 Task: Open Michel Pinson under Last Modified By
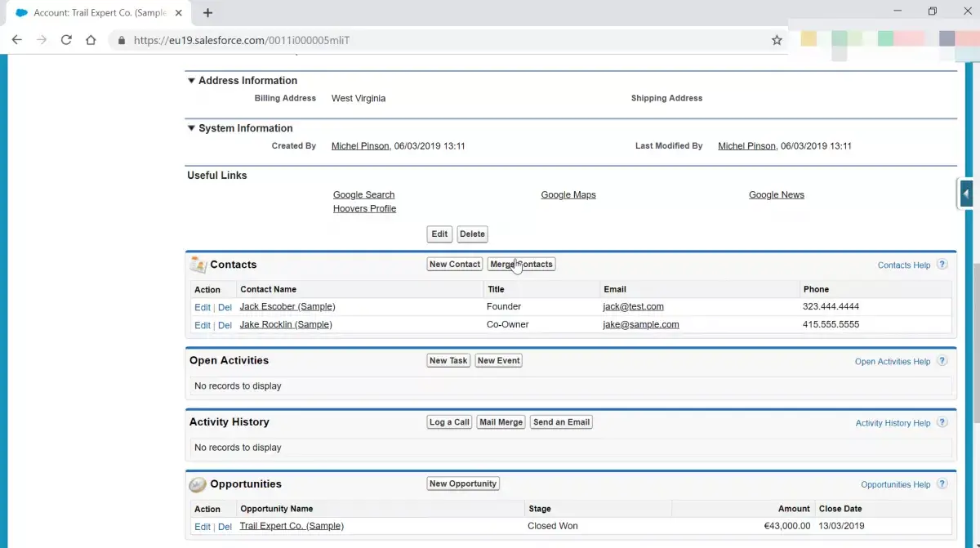tap(746, 146)
